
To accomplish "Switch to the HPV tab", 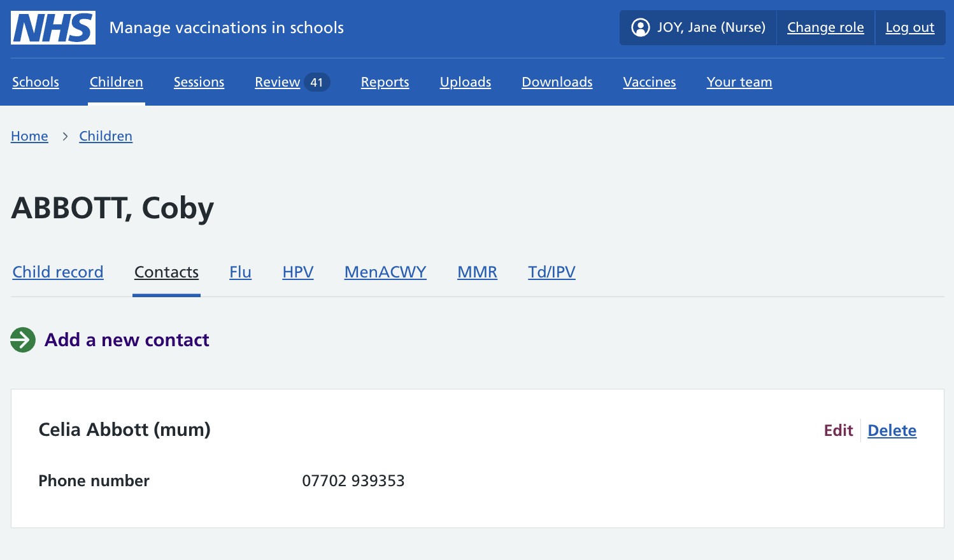I will [x=298, y=272].
